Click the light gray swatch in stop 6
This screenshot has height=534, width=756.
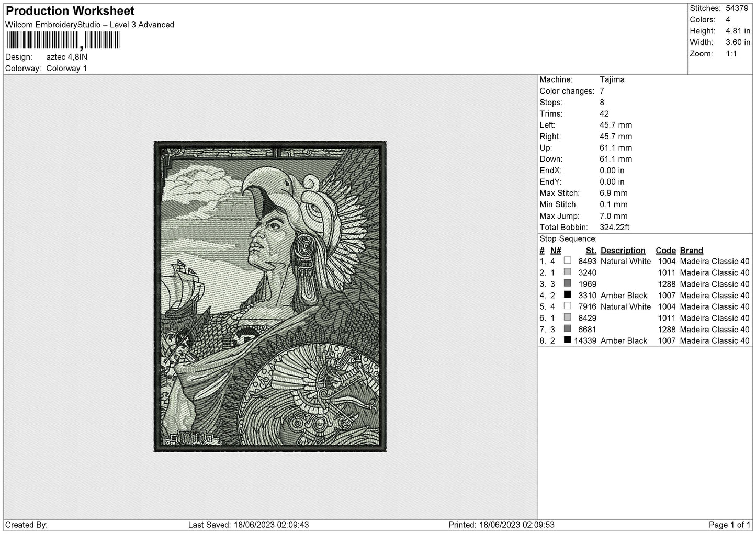568,317
